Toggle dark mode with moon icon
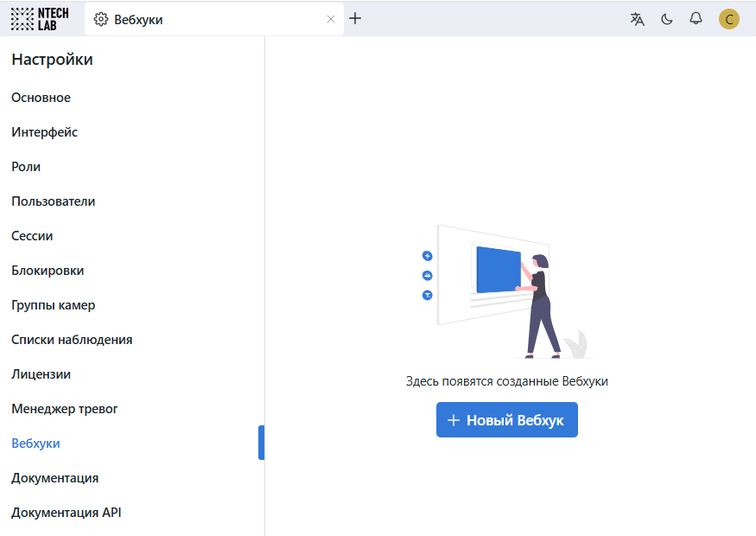The width and height of the screenshot is (756, 536). click(x=667, y=19)
